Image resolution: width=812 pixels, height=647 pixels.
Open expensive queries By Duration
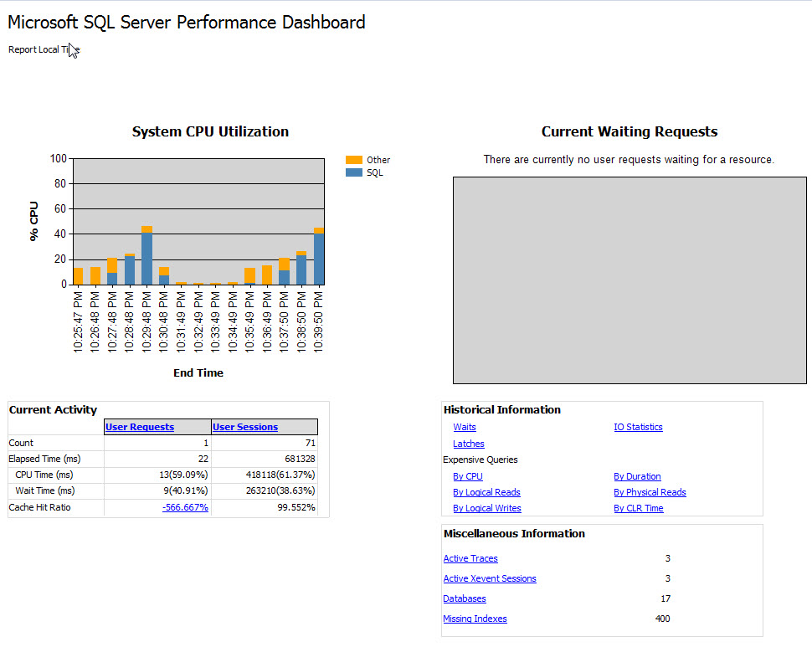(x=637, y=475)
